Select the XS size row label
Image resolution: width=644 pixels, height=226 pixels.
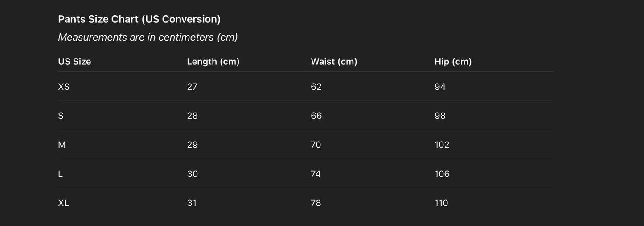pos(64,87)
